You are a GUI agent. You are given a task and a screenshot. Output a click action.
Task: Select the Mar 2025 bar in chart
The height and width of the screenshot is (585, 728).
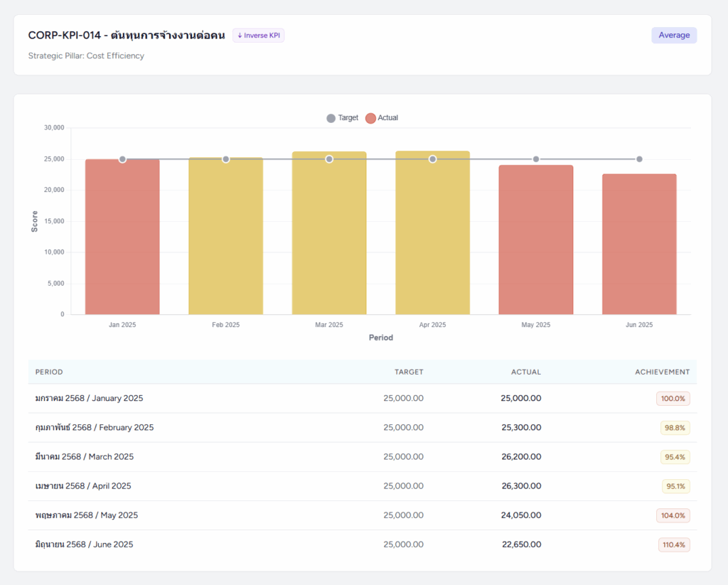tap(329, 235)
